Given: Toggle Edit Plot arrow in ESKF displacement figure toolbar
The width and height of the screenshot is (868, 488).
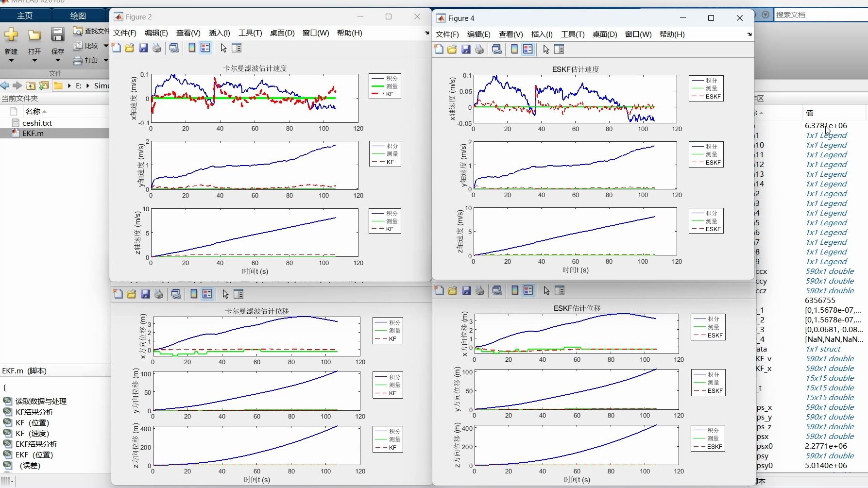Looking at the screenshot, I should coord(546,290).
